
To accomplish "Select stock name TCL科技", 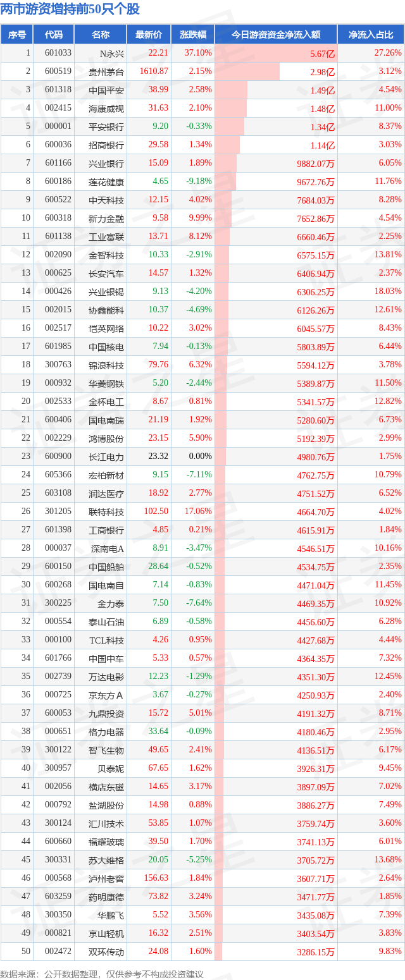I will [x=106, y=640].
